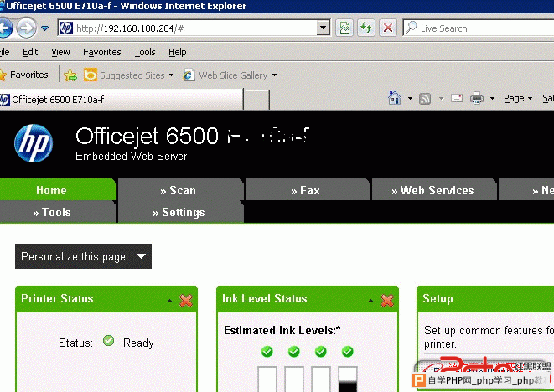This screenshot has width=554, height=392.
Task: Open the recent pages dropdown arrow
Action: point(45,28)
